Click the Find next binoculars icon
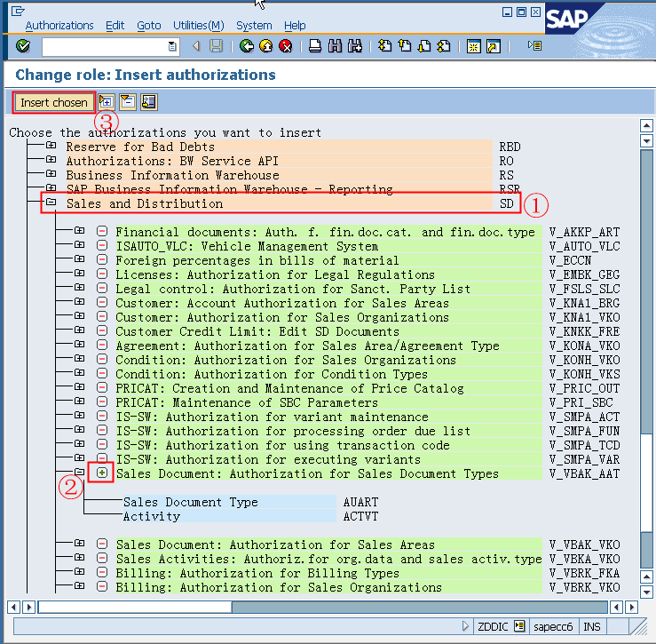 (x=355, y=45)
